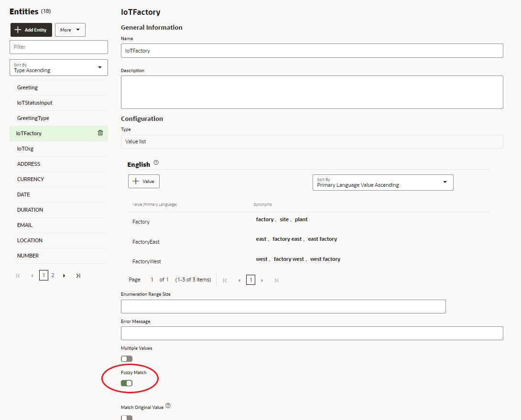Click page 2 in entities pagination
Viewport: 521px width, 420px height.
53,275
